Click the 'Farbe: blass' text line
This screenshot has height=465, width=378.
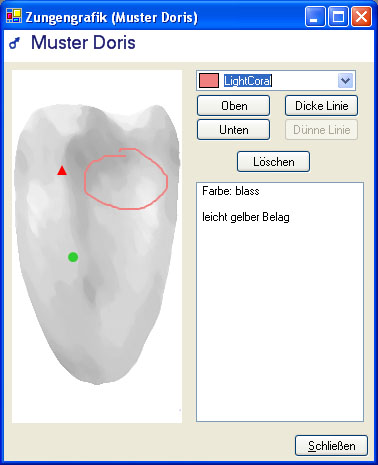pos(231,191)
